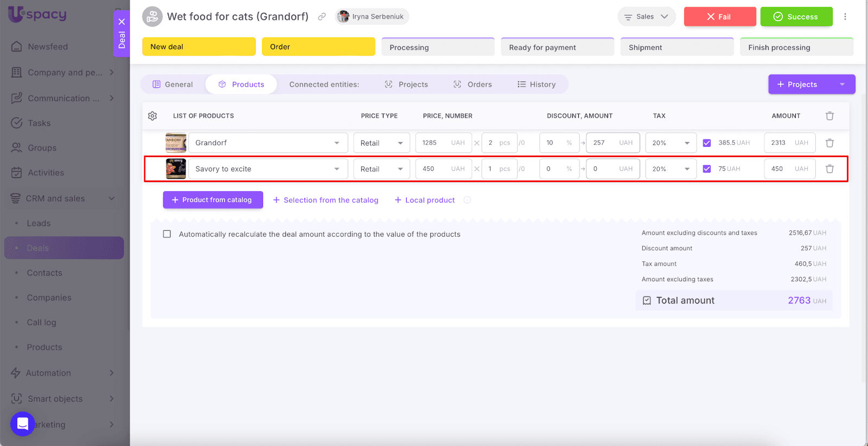
Task: Open the three-dot more options menu
Action: tap(845, 17)
